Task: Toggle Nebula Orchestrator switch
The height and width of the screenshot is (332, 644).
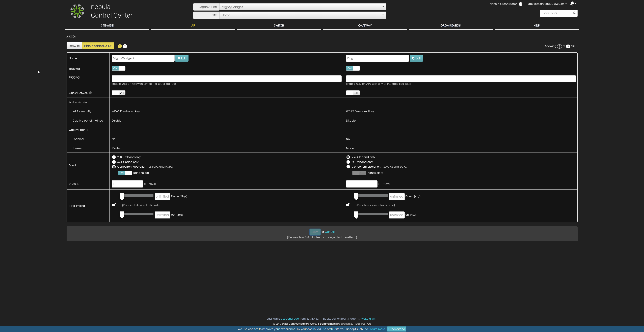Action: [521, 4]
